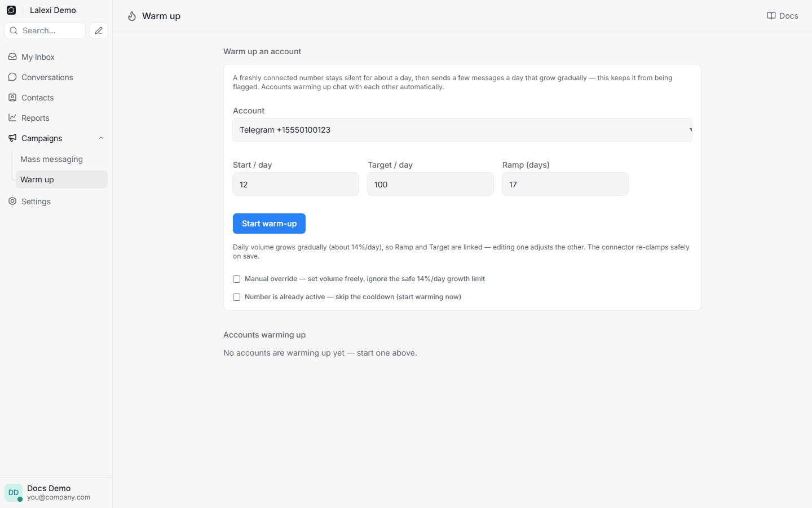Screen dimensions: 812x508
Task: Click the you@company.com email text
Action: (x=59, y=497)
